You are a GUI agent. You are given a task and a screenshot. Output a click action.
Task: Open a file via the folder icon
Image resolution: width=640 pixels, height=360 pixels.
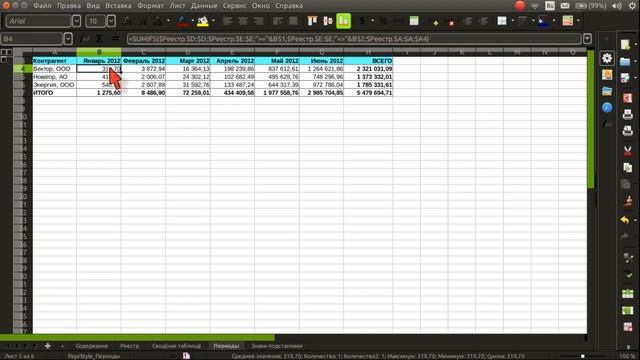625,62
